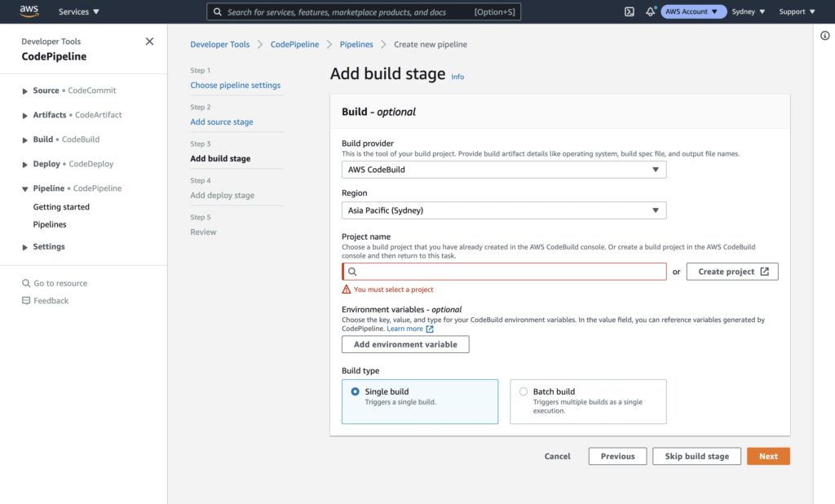Go to Step 1 Choose pipeline settings

[236, 86]
